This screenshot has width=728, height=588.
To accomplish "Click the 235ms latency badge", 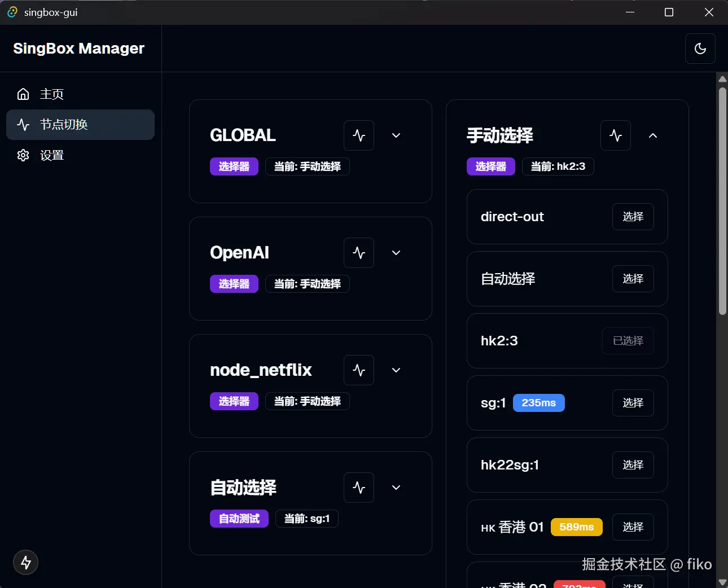I will point(539,403).
